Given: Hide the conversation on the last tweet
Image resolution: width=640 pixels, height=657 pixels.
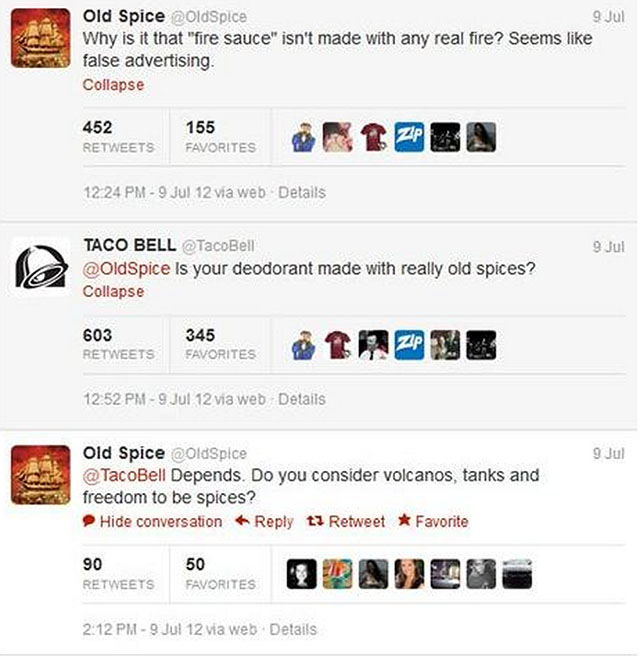Looking at the screenshot, I should point(153,521).
